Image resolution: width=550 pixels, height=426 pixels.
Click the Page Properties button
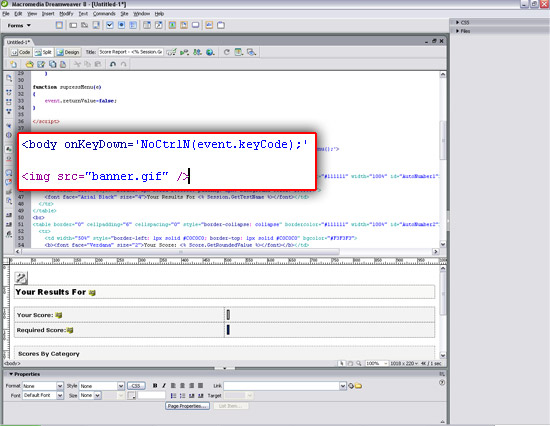[x=188, y=406]
